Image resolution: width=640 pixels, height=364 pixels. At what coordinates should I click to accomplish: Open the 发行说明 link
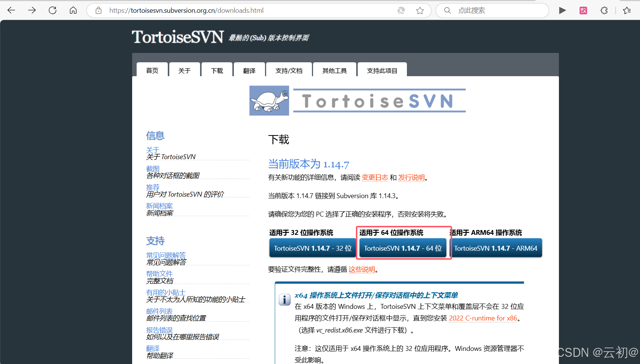411,177
